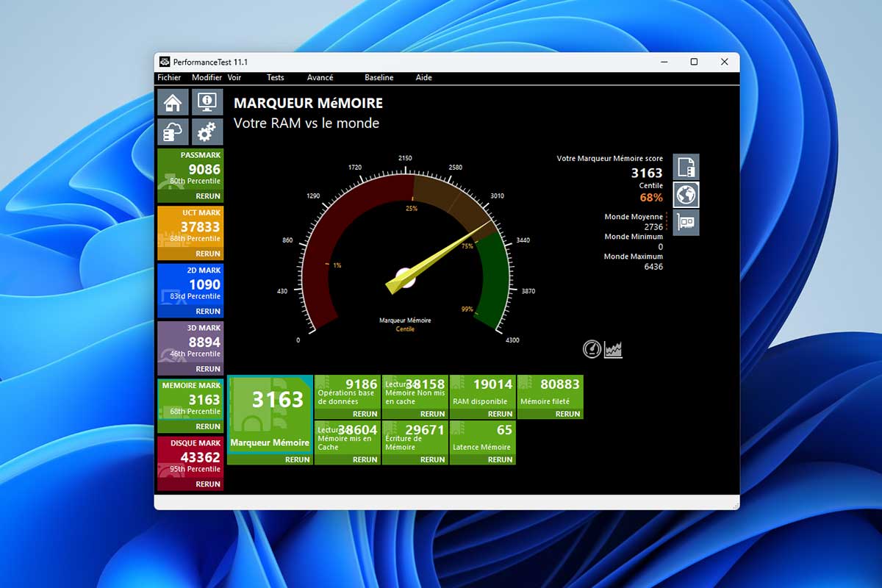
Task: Select the 2D Mark score tile
Action: [190, 284]
